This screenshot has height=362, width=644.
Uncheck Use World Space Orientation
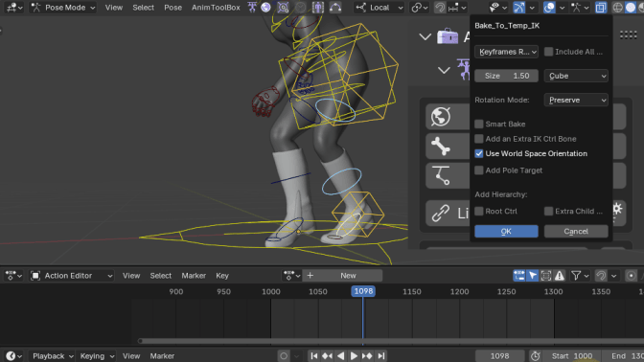(478, 153)
